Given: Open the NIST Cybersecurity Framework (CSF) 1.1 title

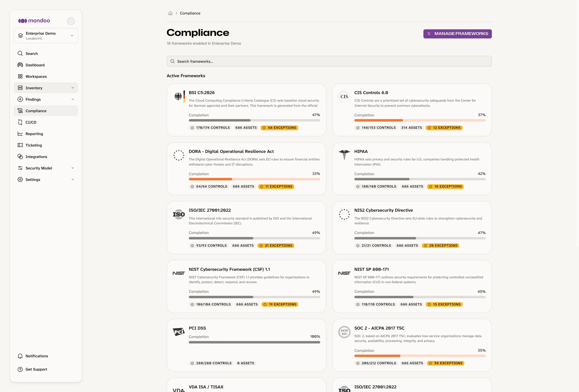Looking at the screenshot, I should pyautogui.click(x=229, y=269).
